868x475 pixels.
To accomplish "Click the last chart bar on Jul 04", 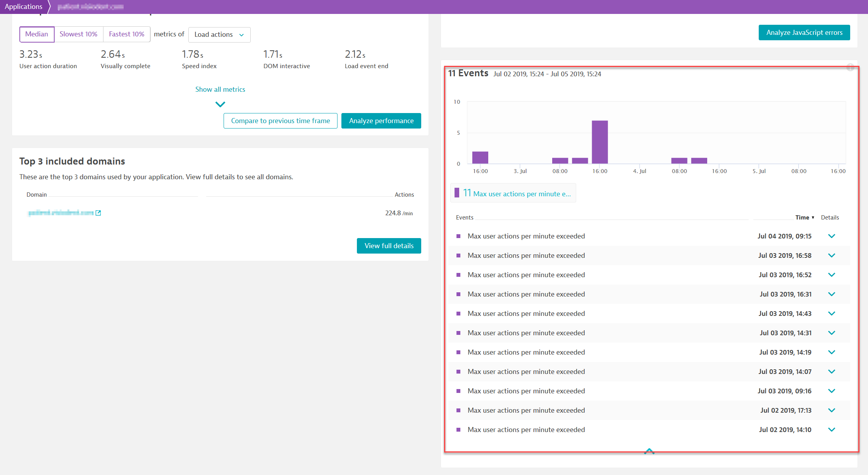I will (699, 161).
